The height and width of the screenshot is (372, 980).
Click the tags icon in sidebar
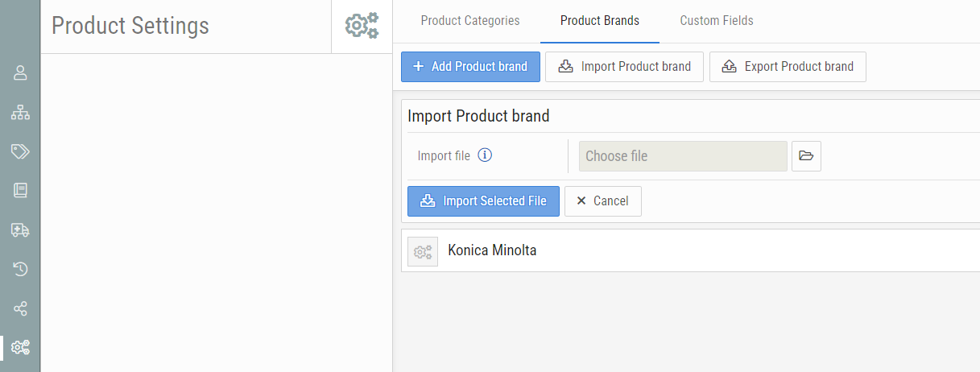(x=20, y=151)
